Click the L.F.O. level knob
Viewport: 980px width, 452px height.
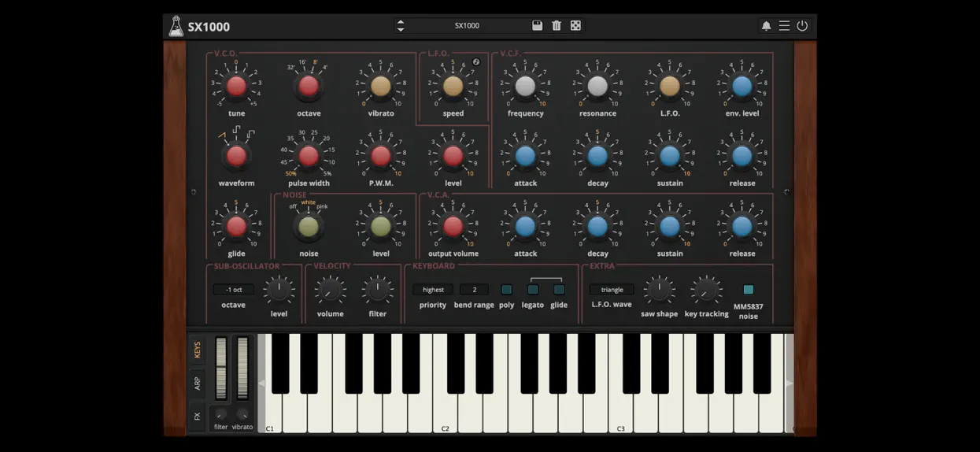click(453, 156)
